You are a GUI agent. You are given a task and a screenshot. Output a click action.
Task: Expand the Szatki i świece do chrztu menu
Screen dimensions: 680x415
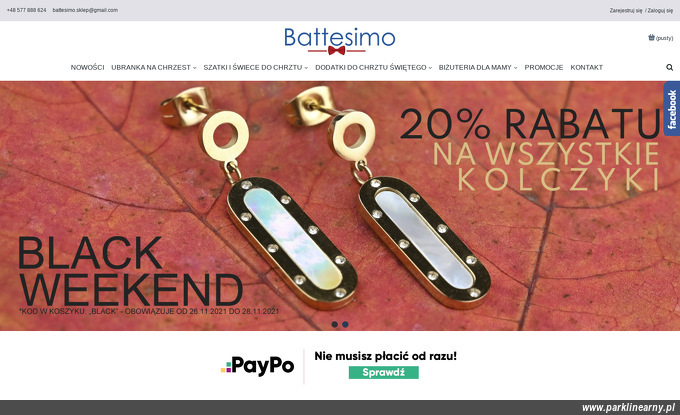pyautogui.click(x=255, y=67)
